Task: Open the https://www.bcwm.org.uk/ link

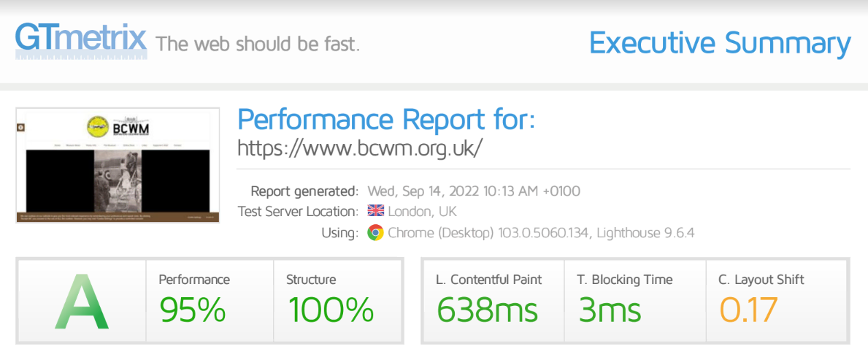Action: 360,148
